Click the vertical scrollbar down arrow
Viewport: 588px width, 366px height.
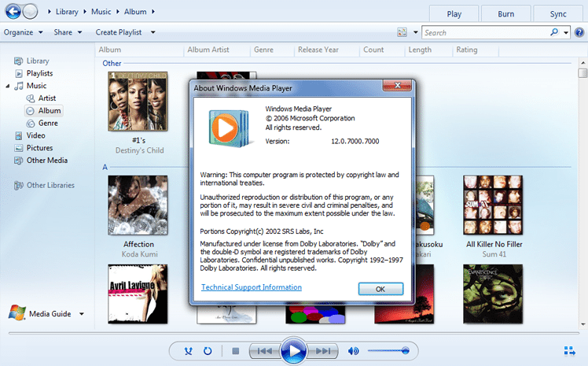[x=582, y=324]
